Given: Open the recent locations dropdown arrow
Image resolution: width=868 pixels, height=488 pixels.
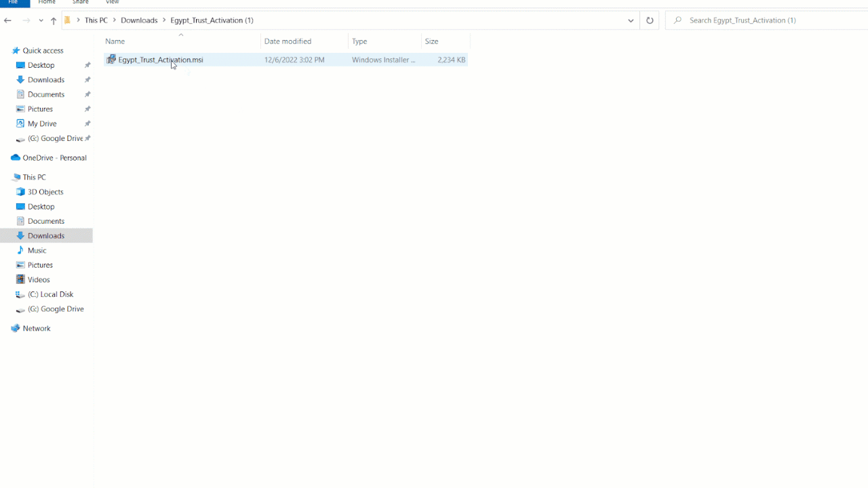Looking at the screenshot, I should point(41,20).
